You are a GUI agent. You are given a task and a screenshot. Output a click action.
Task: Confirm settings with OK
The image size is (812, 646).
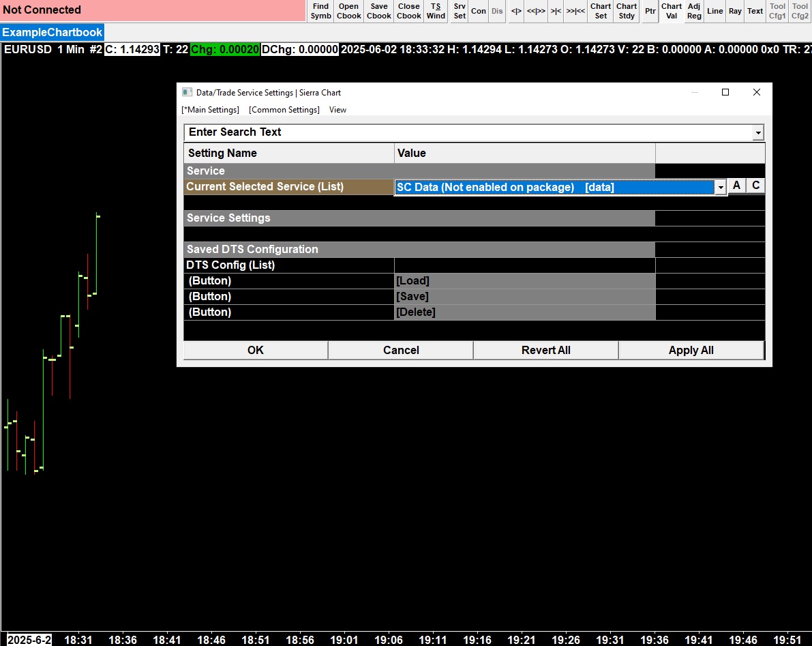[255, 350]
